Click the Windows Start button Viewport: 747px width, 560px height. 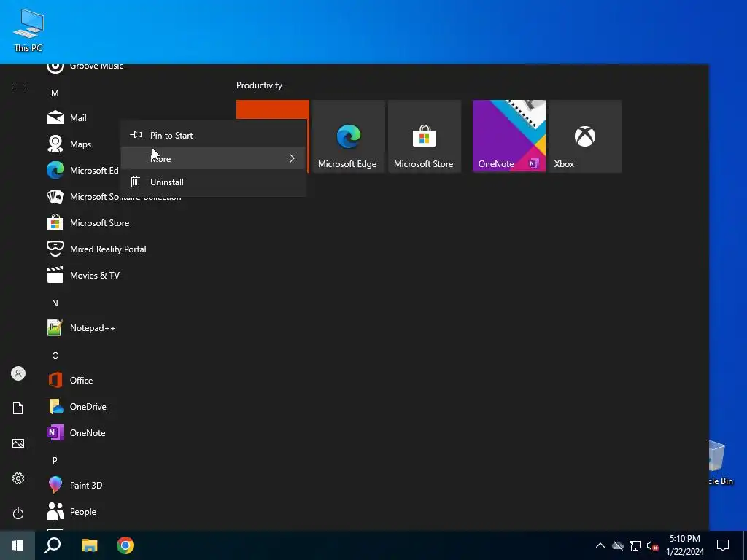click(x=18, y=545)
